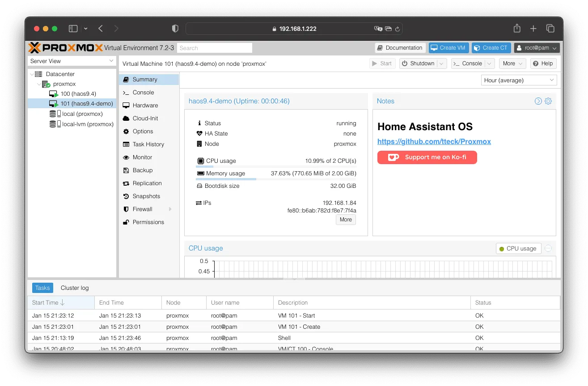The height and width of the screenshot is (386, 588).
Task: Go back with Safari back arrow
Action: [101, 29]
